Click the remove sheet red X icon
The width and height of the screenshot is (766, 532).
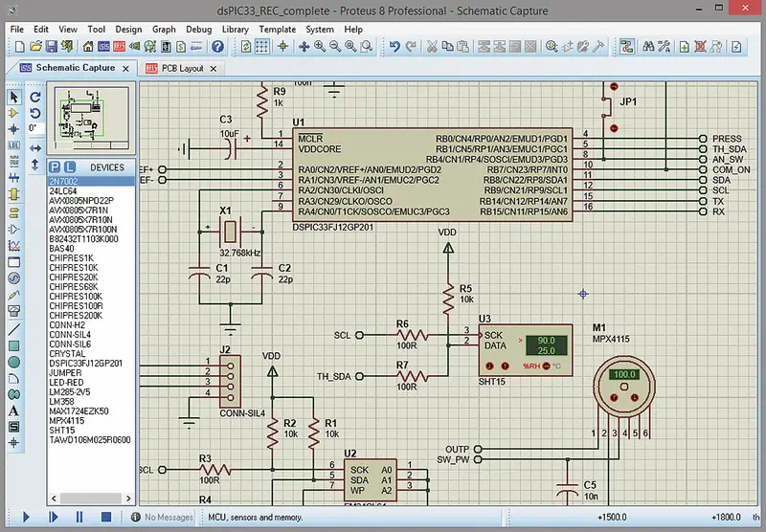tap(700, 47)
